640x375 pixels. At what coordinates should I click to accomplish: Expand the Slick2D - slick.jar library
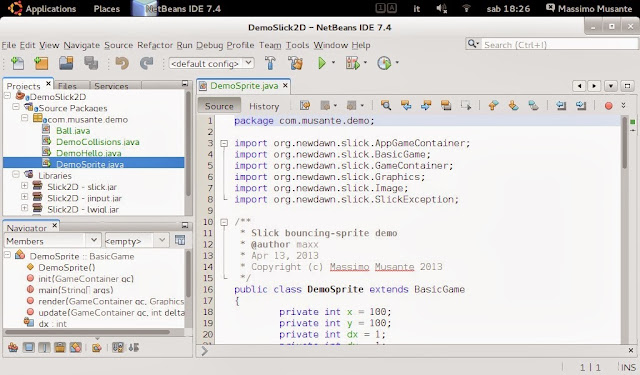click(24, 186)
